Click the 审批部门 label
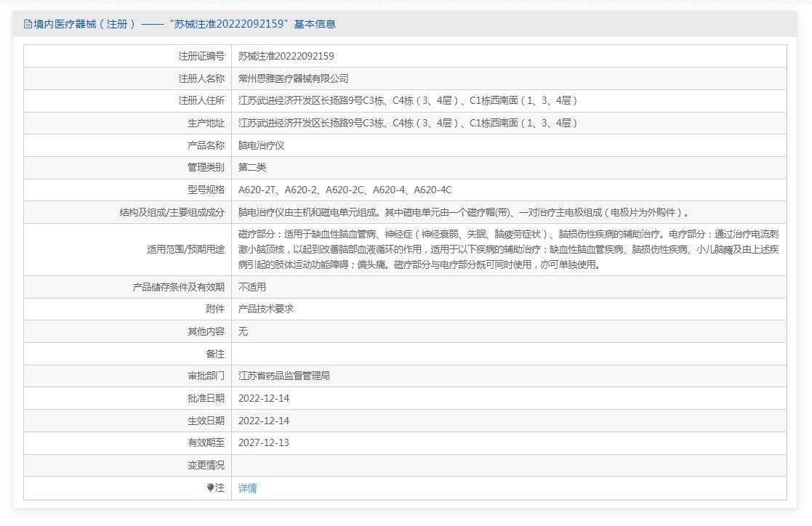The image size is (812, 526). tap(206, 376)
